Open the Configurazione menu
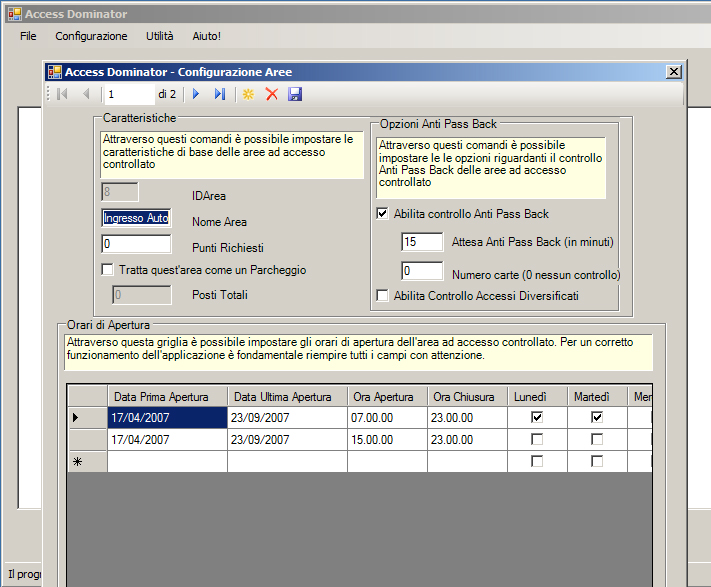711x587 pixels. pyautogui.click(x=91, y=36)
